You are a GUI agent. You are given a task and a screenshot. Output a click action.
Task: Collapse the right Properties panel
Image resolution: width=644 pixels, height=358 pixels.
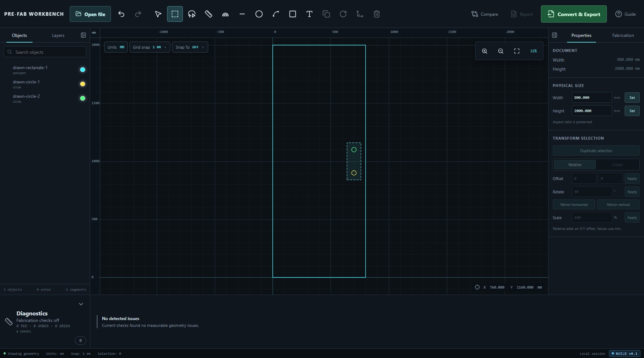point(555,35)
